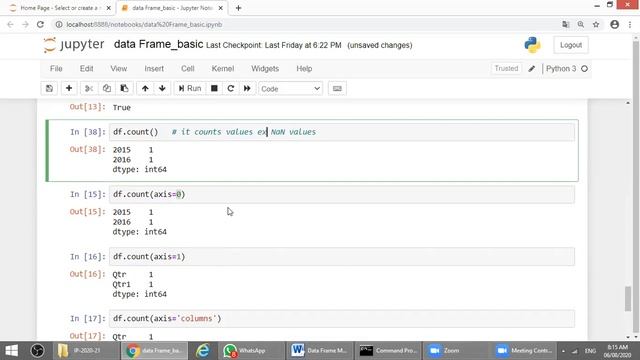Viewport: 640px width, 360px height.
Task: Click the notebook vertical scrollbar thumb
Action: (628, 299)
